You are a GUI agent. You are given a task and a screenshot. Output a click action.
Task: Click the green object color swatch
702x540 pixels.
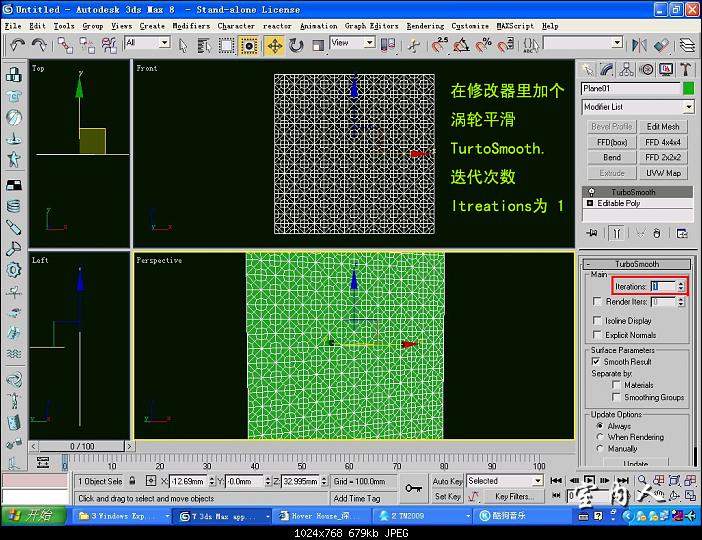pos(688,88)
